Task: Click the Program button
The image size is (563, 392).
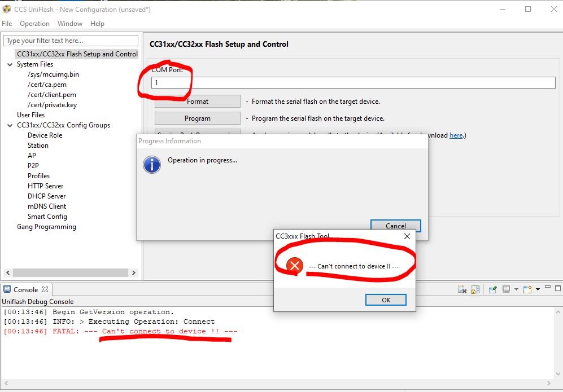Action: coord(198,118)
